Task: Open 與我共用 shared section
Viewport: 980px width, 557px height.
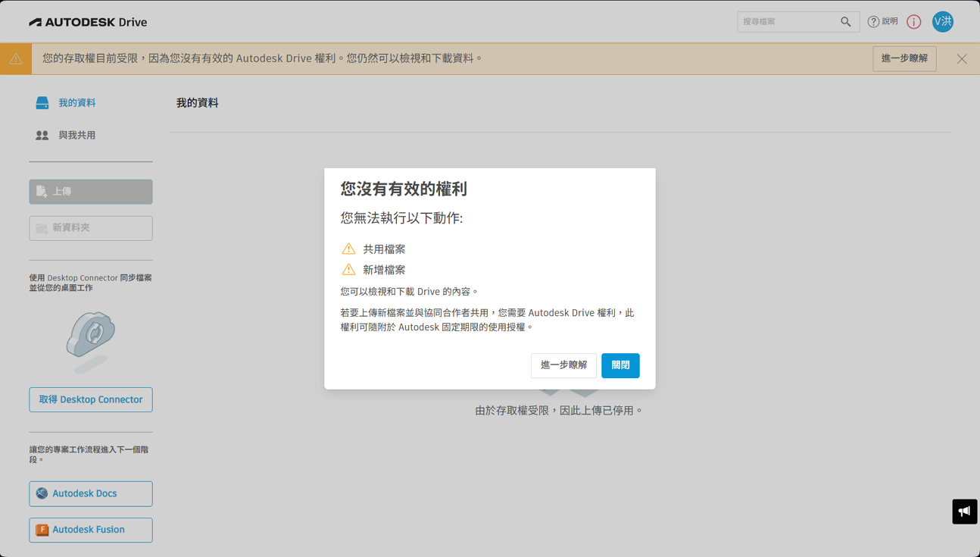Action: (76, 136)
